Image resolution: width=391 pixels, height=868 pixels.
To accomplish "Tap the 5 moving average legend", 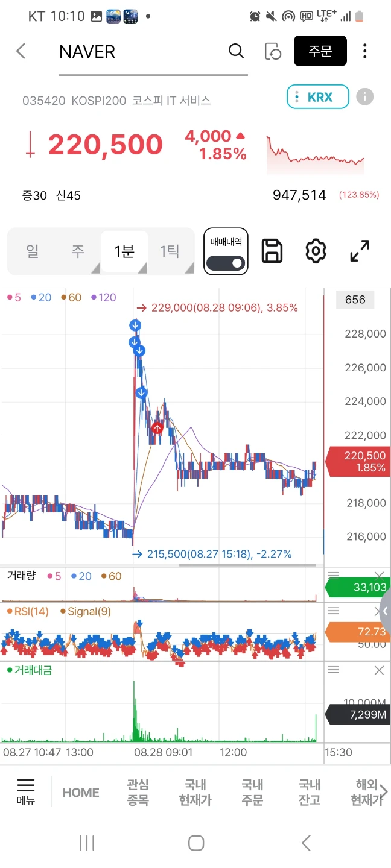I will (x=14, y=298).
